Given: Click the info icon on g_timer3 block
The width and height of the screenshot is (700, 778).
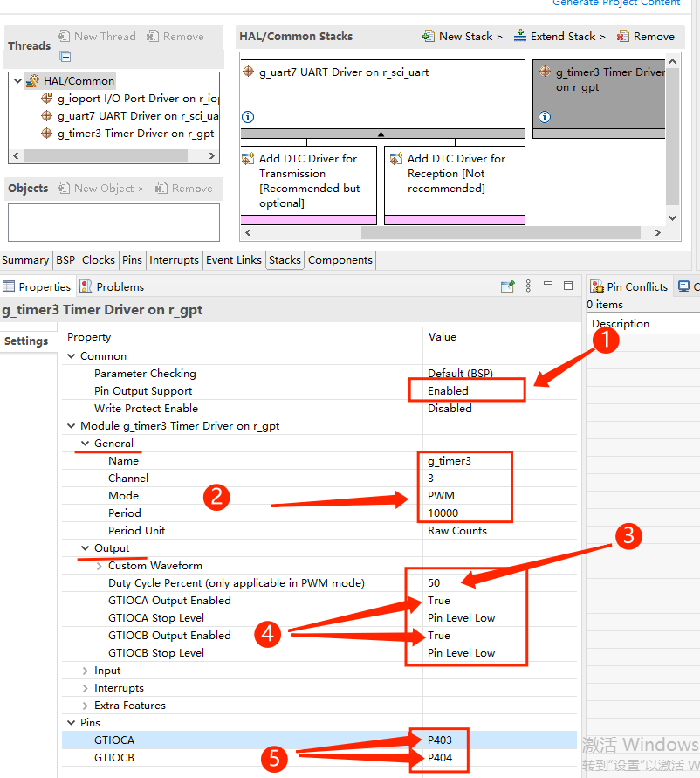Looking at the screenshot, I should pos(545,117).
